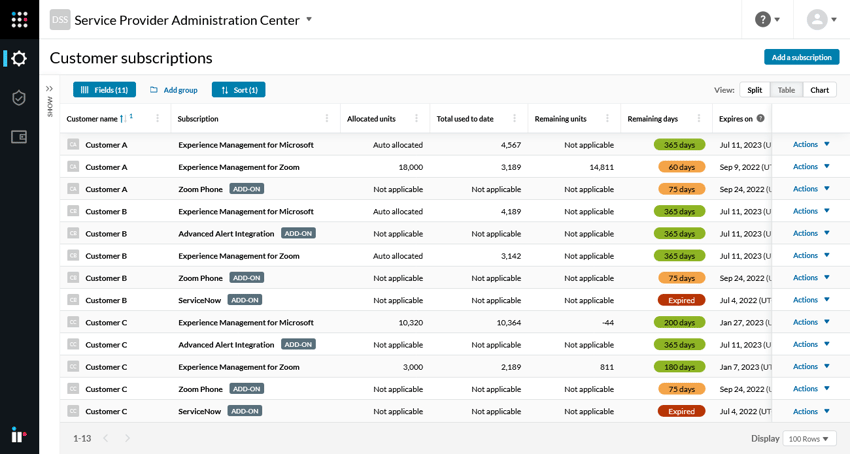Click the Expires on info icon
Viewport: 850px width, 454px height.
point(760,119)
